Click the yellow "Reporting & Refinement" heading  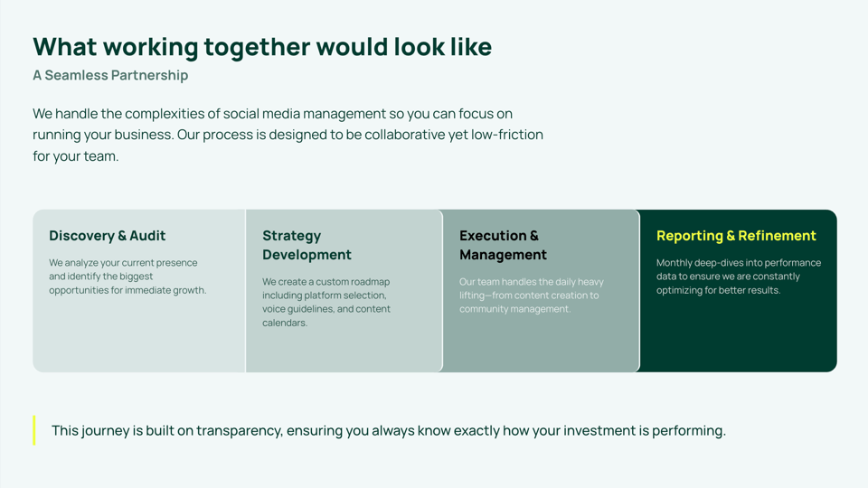pyautogui.click(x=736, y=236)
